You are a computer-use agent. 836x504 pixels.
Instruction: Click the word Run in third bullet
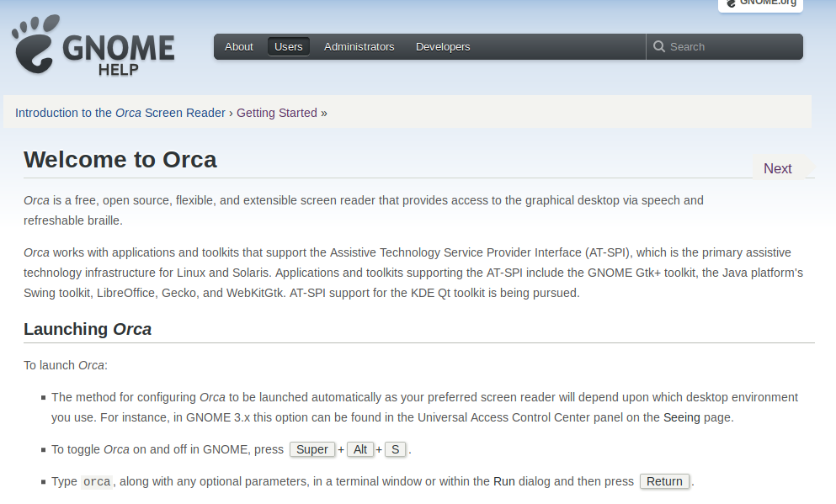[503, 481]
